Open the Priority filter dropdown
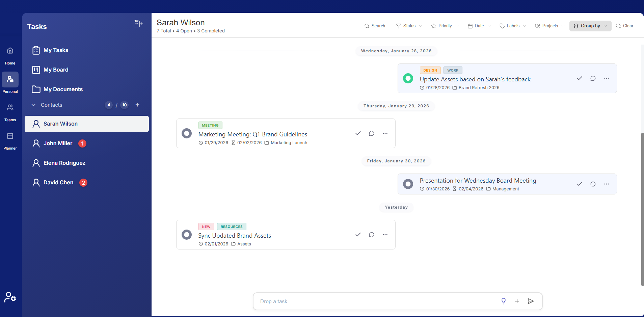The height and width of the screenshot is (317, 644). coord(445,26)
